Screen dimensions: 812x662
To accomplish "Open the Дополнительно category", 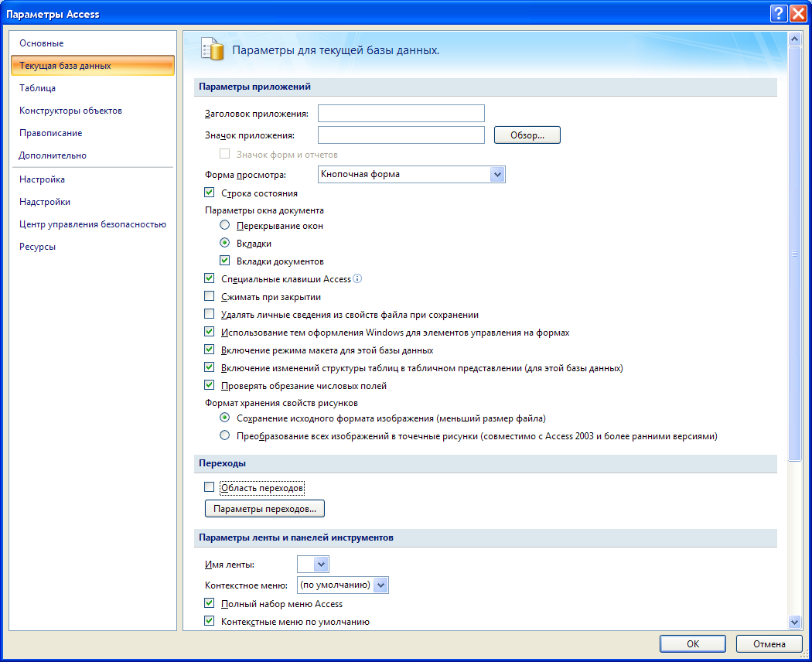I will point(53,155).
